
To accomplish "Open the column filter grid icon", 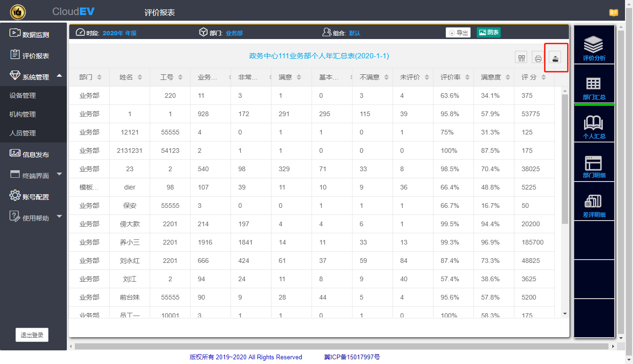I will [x=521, y=58].
